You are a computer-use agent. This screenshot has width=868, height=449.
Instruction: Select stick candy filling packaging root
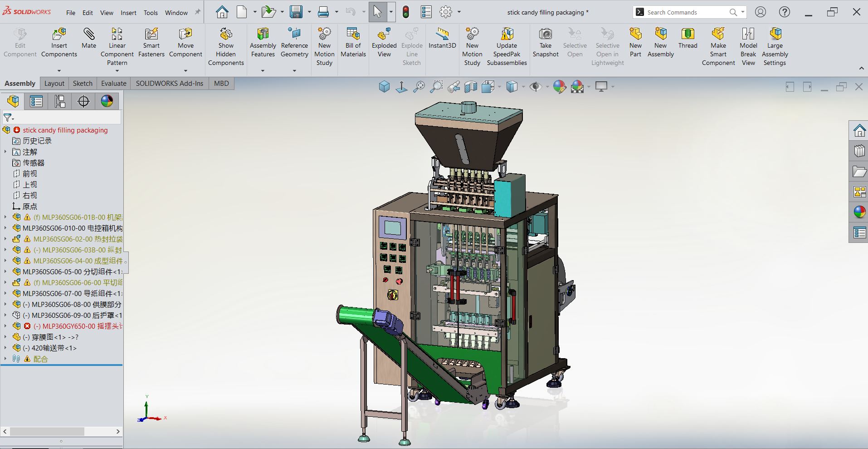click(65, 130)
